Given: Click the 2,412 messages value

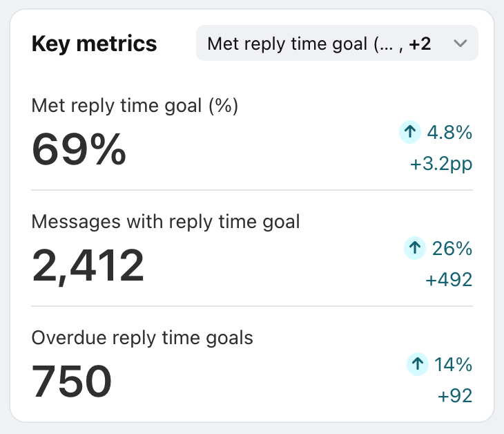Looking at the screenshot, I should click(88, 265).
